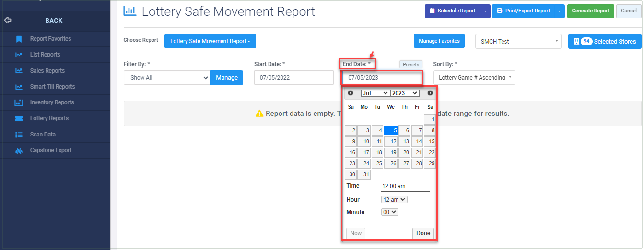Click the Lottery Reports ticket icon
644x250 pixels.
(x=19, y=118)
